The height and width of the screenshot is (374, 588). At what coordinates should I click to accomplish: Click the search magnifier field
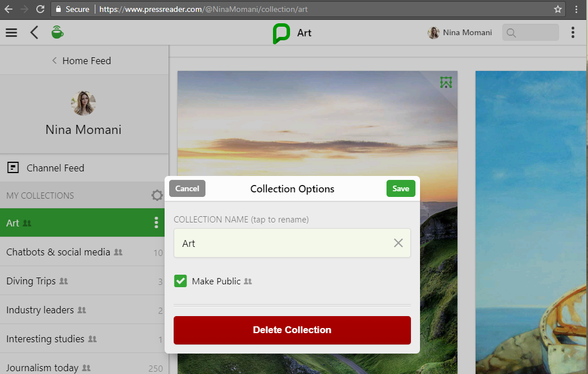pyautogui.click(x=530, y=33)
